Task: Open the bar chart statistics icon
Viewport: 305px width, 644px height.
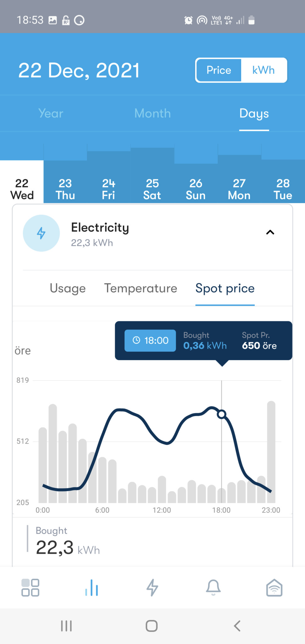Action: 91,587
